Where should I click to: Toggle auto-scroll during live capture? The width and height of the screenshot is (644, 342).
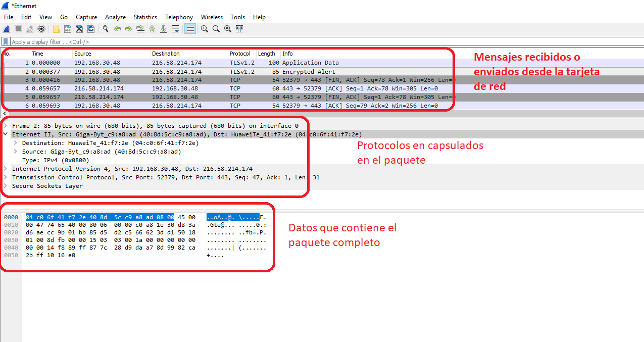[175, 29]
